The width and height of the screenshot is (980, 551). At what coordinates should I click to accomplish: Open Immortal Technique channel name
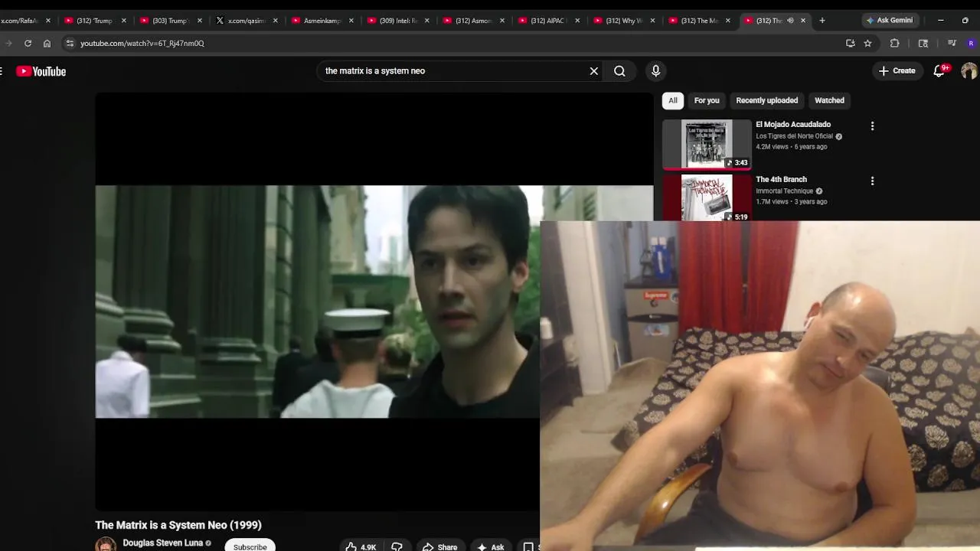coord(785,191)
